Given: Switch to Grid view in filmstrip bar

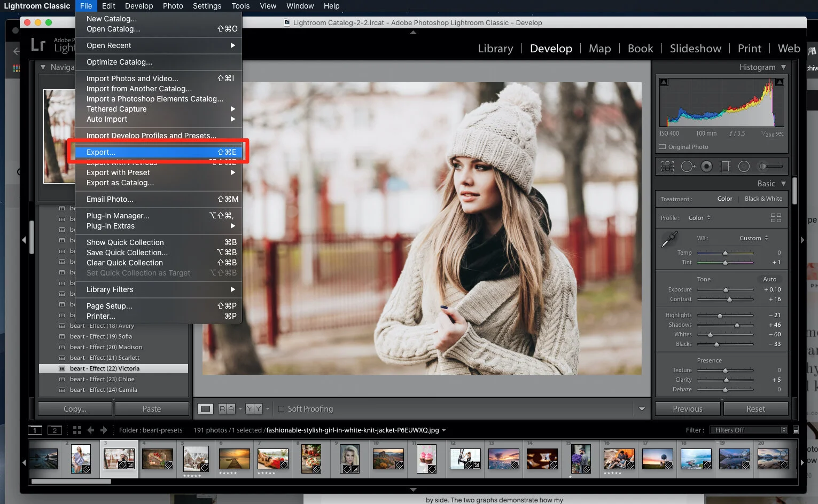Looking at the screenshot, I should pyautogui.click(x=77, y=430).
